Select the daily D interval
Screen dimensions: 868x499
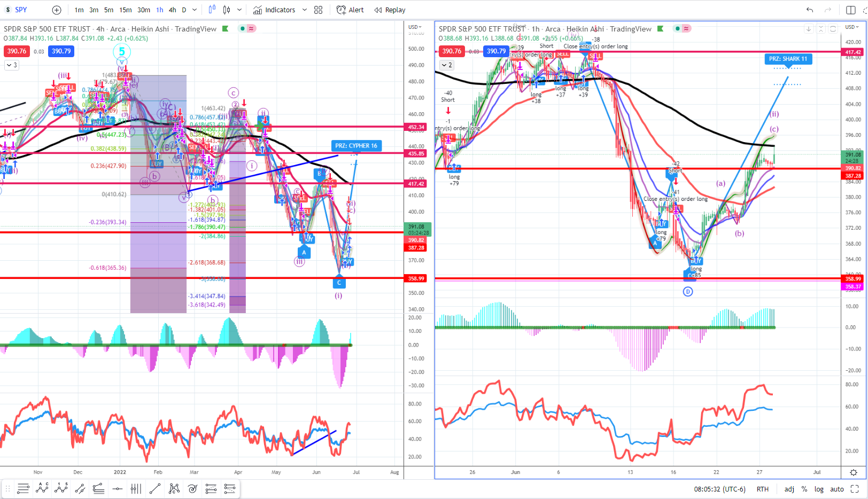click(x=184, y=10)
